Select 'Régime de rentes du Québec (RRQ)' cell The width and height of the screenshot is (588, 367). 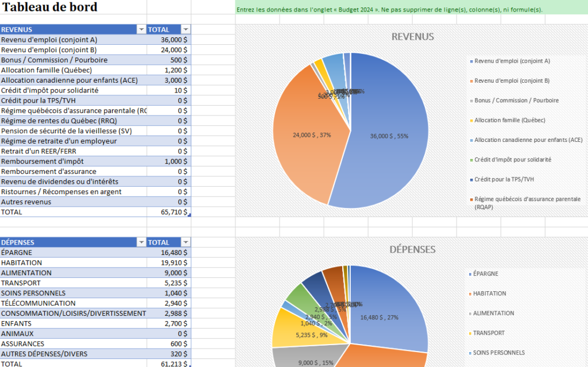(73, 121)
